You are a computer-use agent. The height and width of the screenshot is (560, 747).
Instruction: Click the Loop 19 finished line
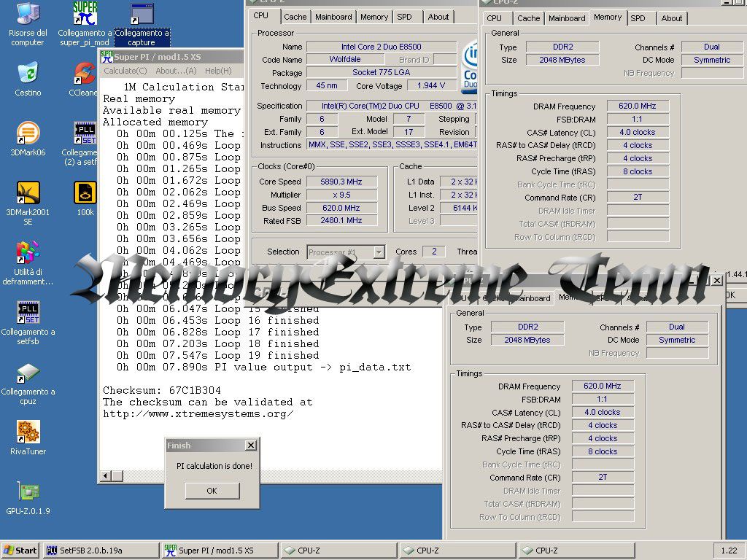tap(217, 355)
